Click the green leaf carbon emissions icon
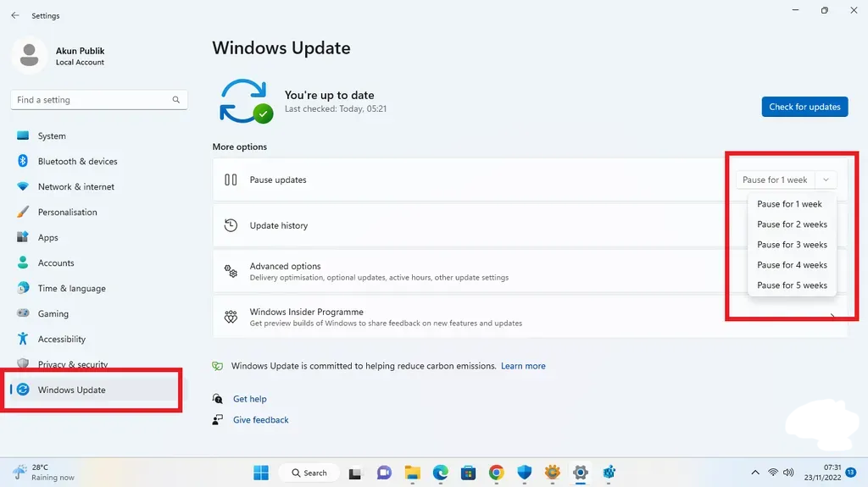 (x=218, y=366)
